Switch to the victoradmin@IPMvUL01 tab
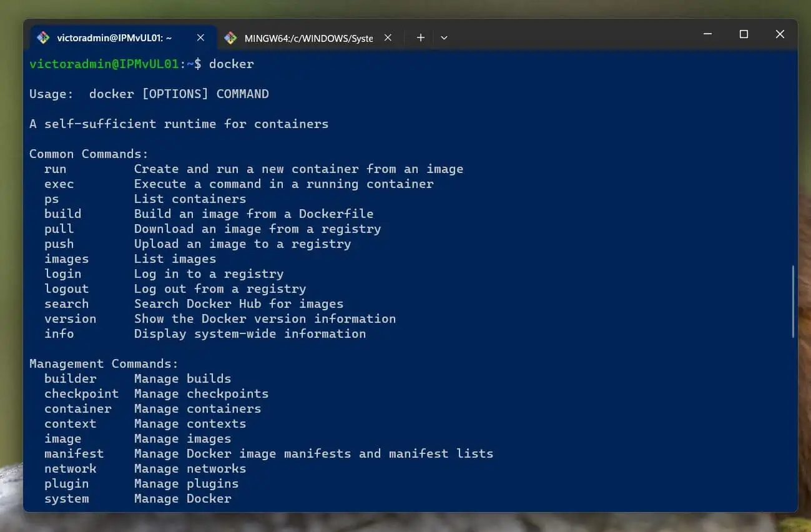 point(123,37)
